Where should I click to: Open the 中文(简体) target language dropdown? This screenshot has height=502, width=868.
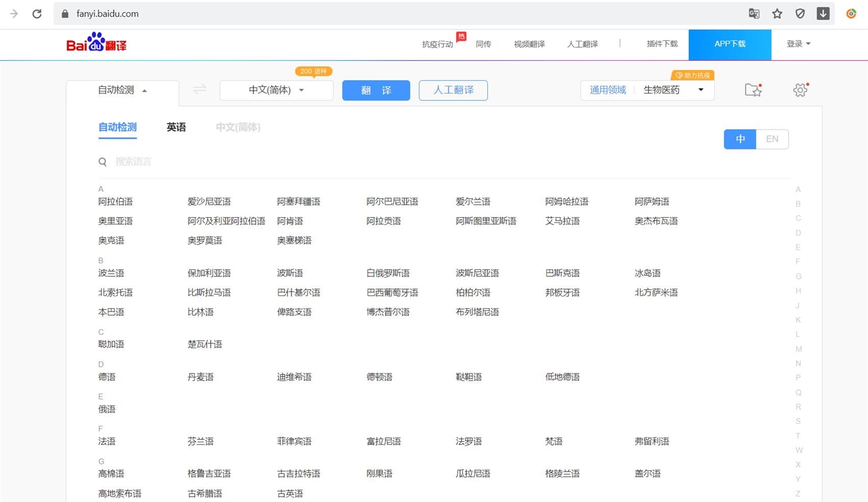point(276,90)
